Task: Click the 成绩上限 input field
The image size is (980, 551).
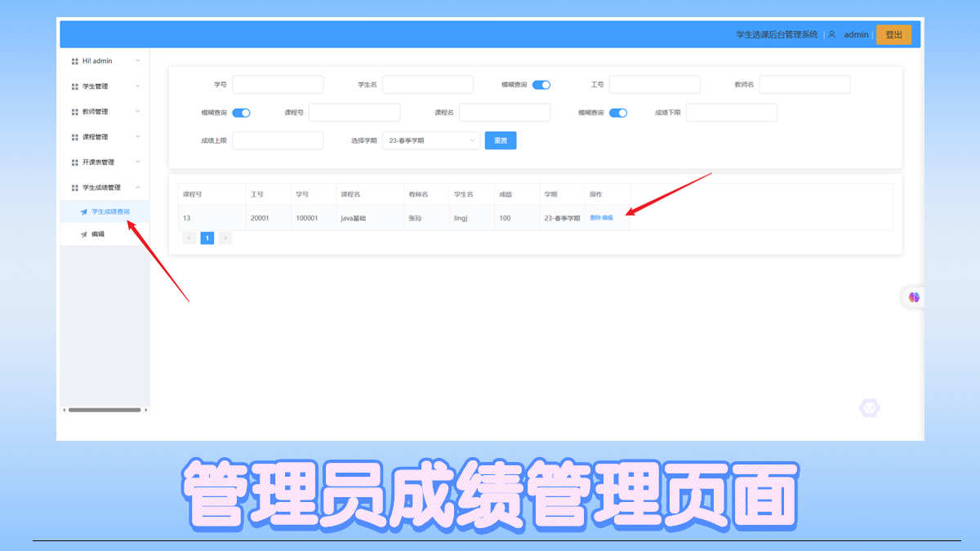Action: click(x=278, y=140)
